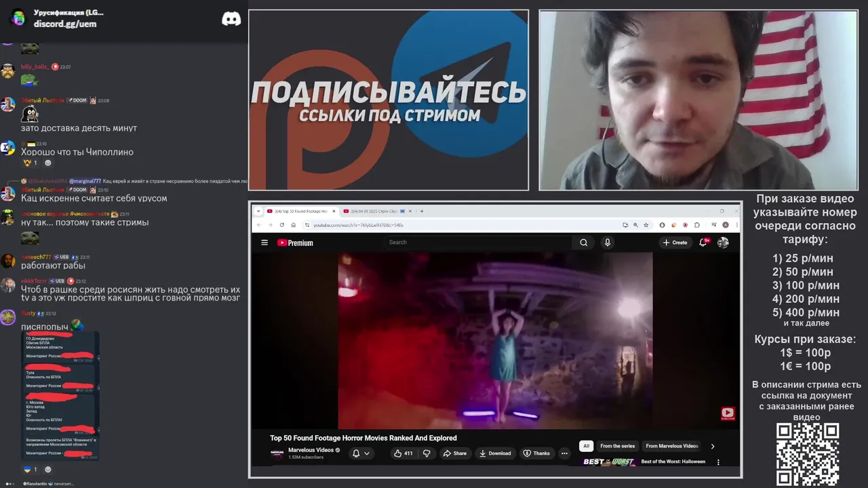Close the second browser tab
The width and height of the screenshot is (868, 488).
tap(411, 211)
